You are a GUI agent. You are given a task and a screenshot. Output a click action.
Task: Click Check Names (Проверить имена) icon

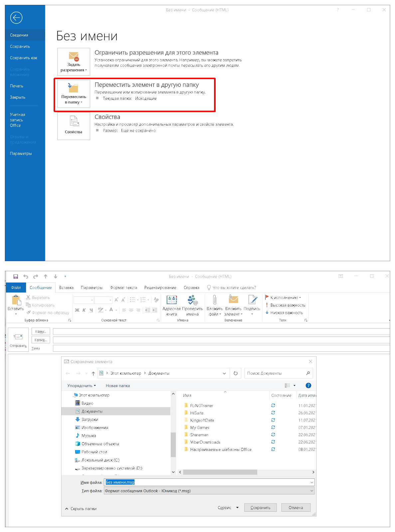click(x=192, y=305)
